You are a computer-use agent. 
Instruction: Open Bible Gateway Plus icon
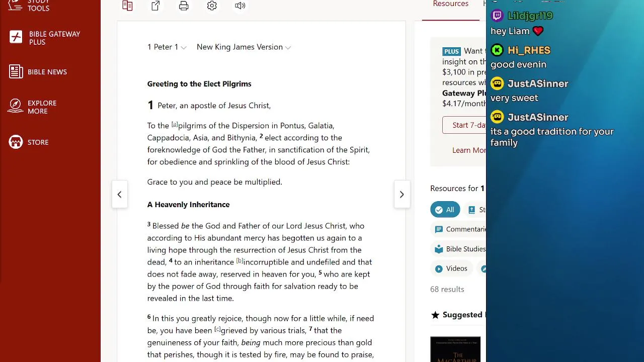coord(16,37)
